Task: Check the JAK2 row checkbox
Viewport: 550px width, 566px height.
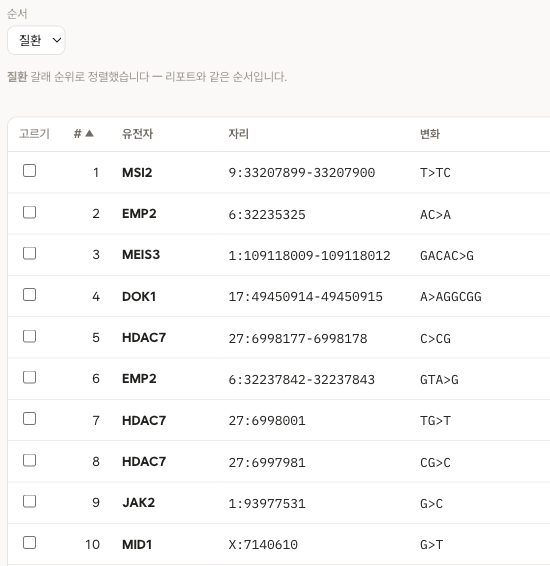Action: (x=30, y=501)
